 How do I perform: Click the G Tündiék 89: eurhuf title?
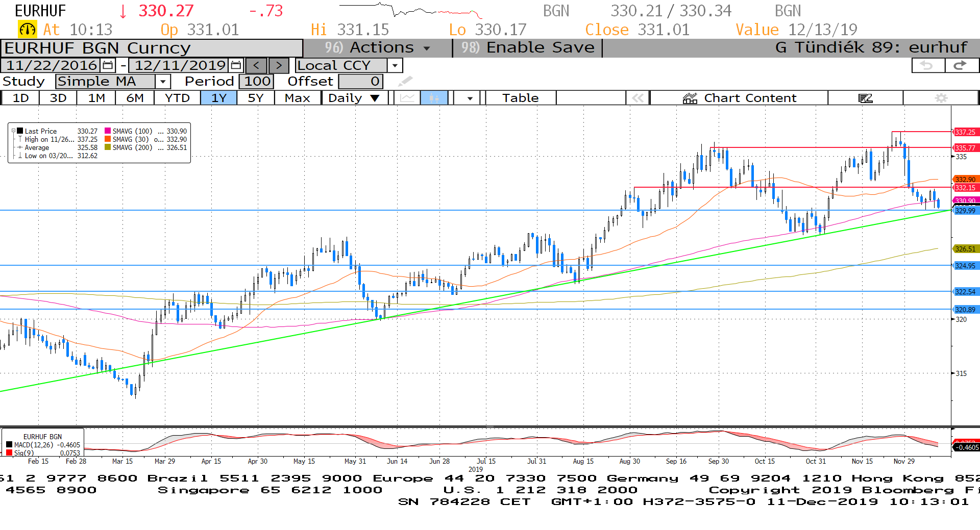(x=871, y=47)
